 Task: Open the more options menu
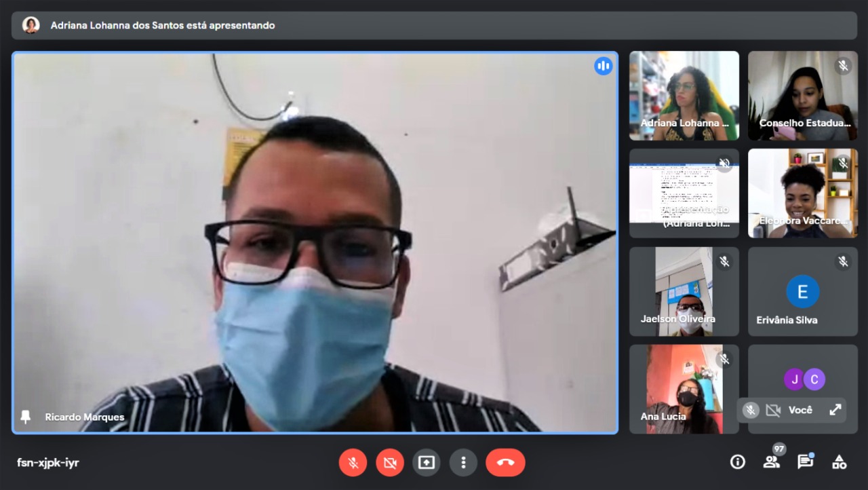click(x=464, y=463)
